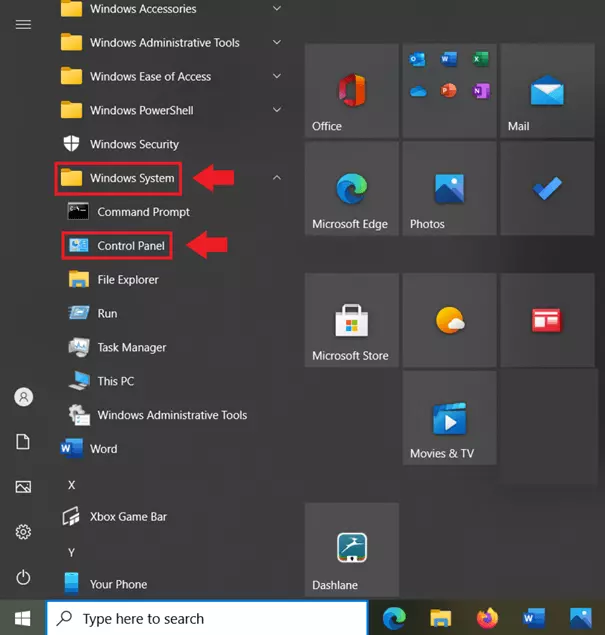
Task: Collapse the Windows System folder chevron
Action: (x=277, y=177)
